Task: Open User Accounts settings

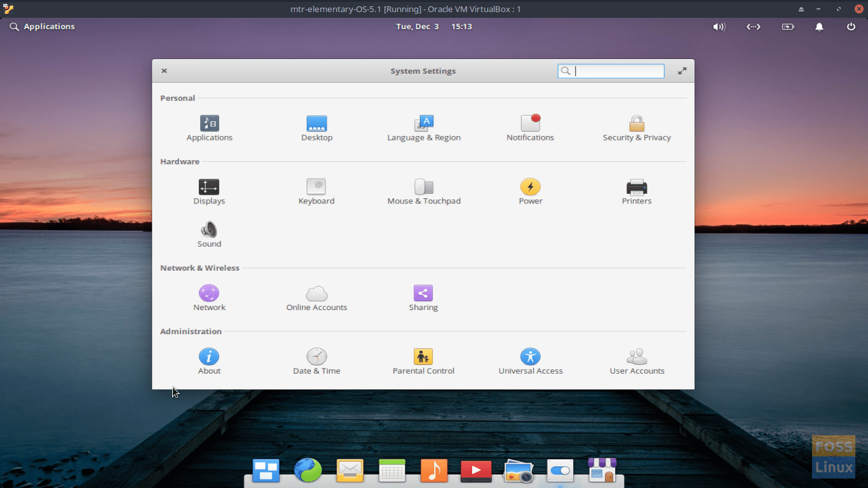Action: click(x=637, y=357)
